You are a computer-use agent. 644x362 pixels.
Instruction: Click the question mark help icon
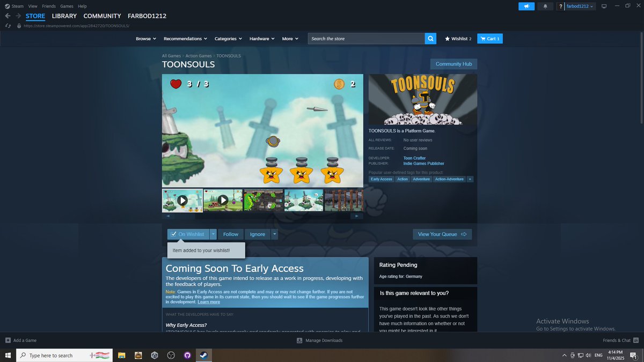pyautogui.click(x=560, y=6)
